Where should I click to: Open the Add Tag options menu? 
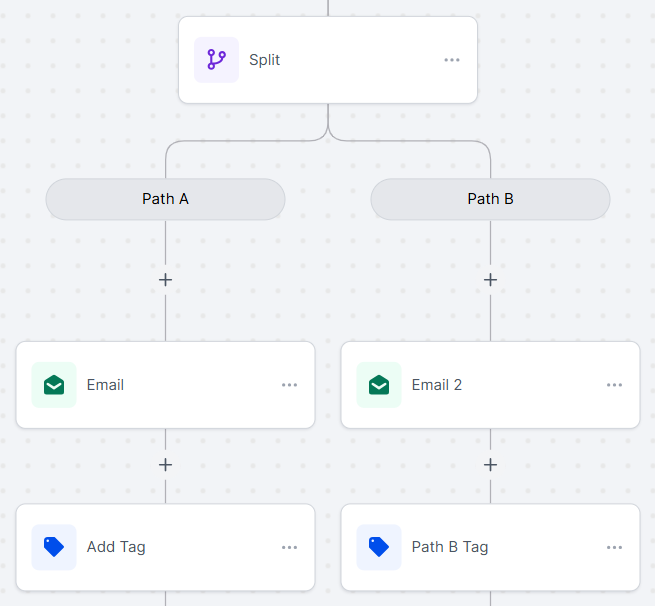coord(289,548)
